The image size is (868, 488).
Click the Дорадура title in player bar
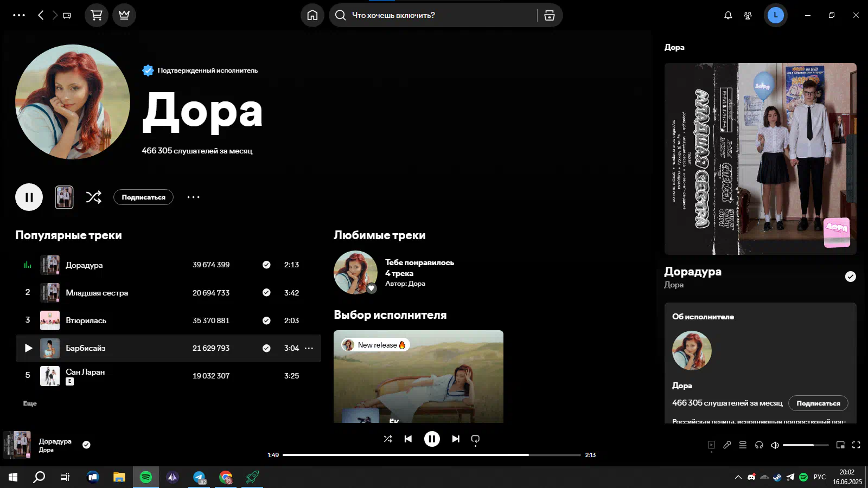[55, 441]
